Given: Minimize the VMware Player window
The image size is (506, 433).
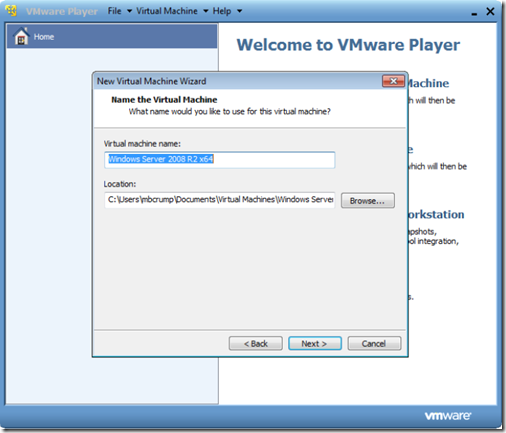Looking at the screenshot, I should 474,13.
